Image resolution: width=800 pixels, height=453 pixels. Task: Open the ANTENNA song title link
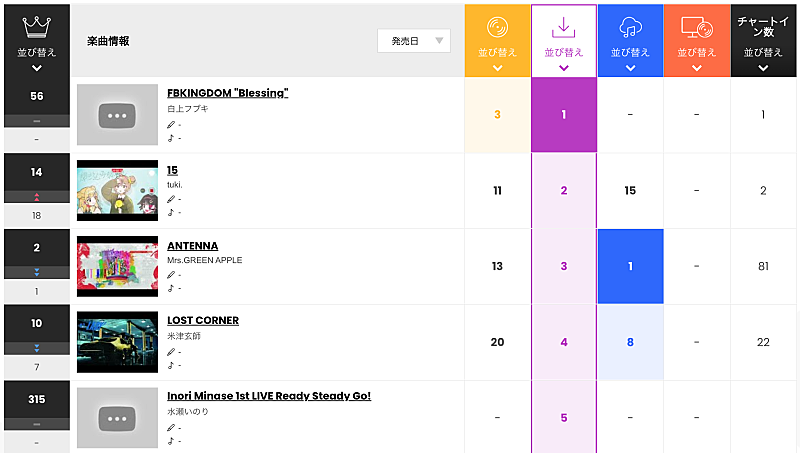pos(192,246)
